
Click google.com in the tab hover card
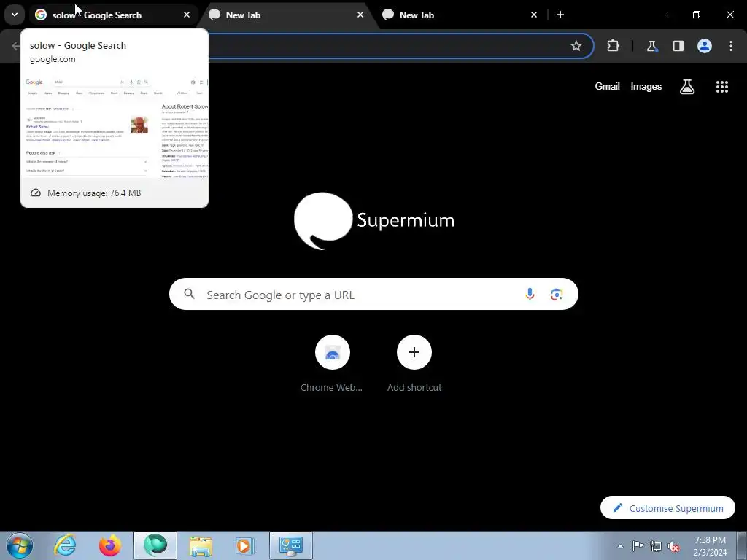point(53,59)
